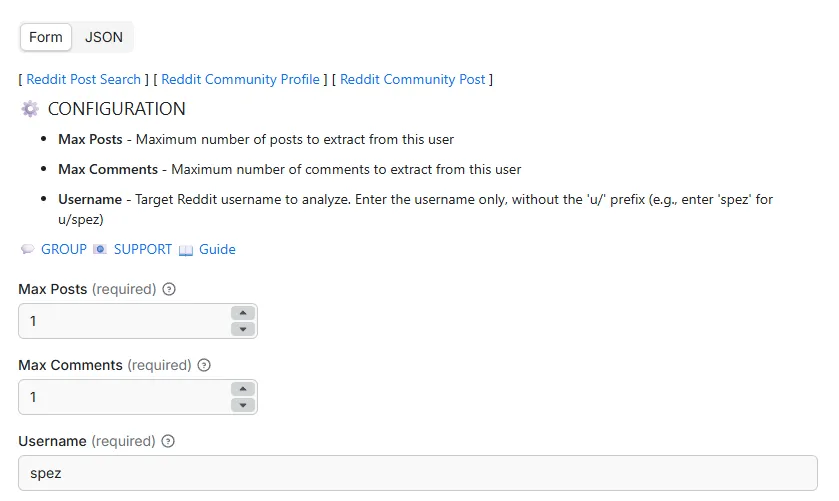Click the 'Max Comments (required)' field label

105,365
